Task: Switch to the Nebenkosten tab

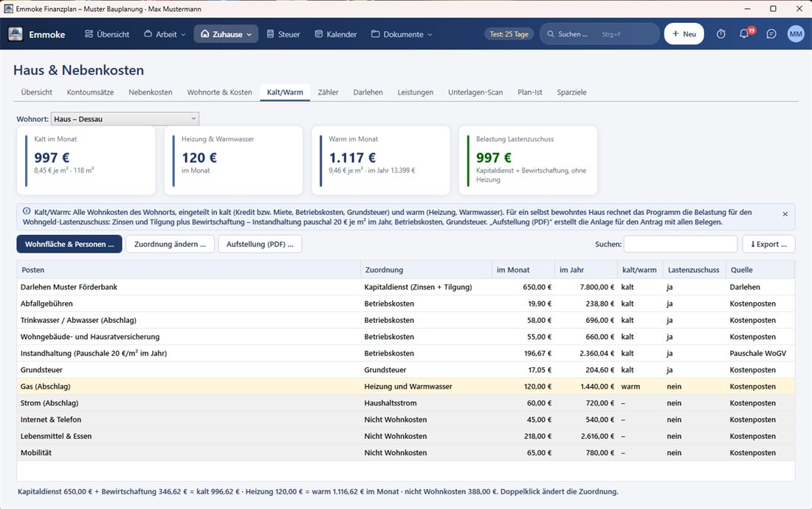Action: click(x=150, y=92)
